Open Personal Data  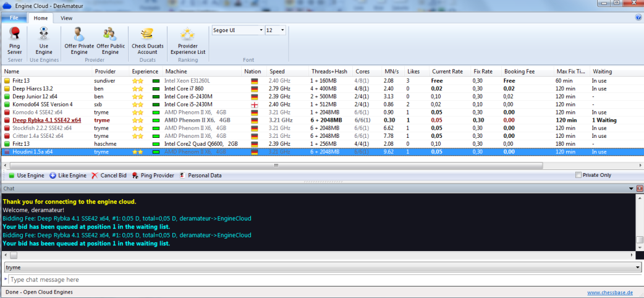coord(200,176)
